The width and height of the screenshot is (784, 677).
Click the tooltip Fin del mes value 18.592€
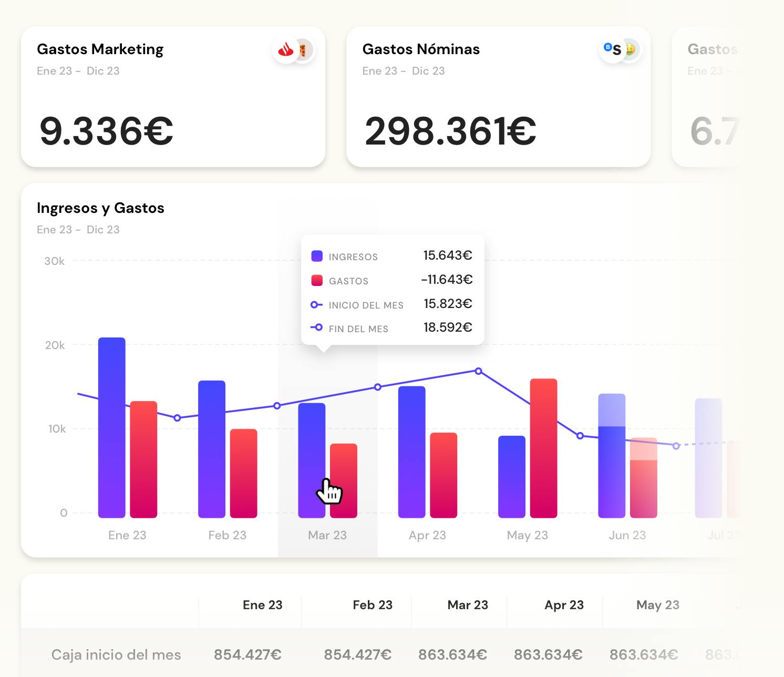coord(448,327)
